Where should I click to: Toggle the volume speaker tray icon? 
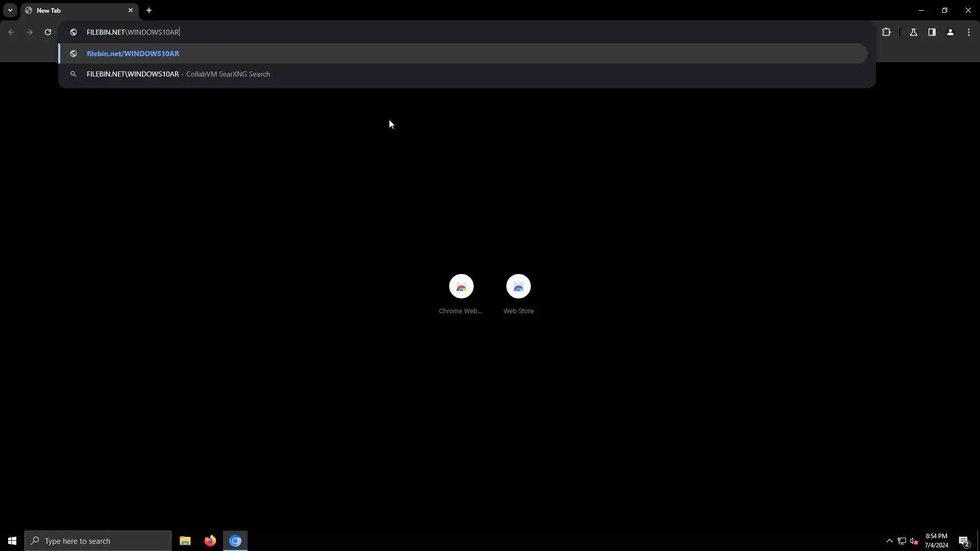[914, 541]
